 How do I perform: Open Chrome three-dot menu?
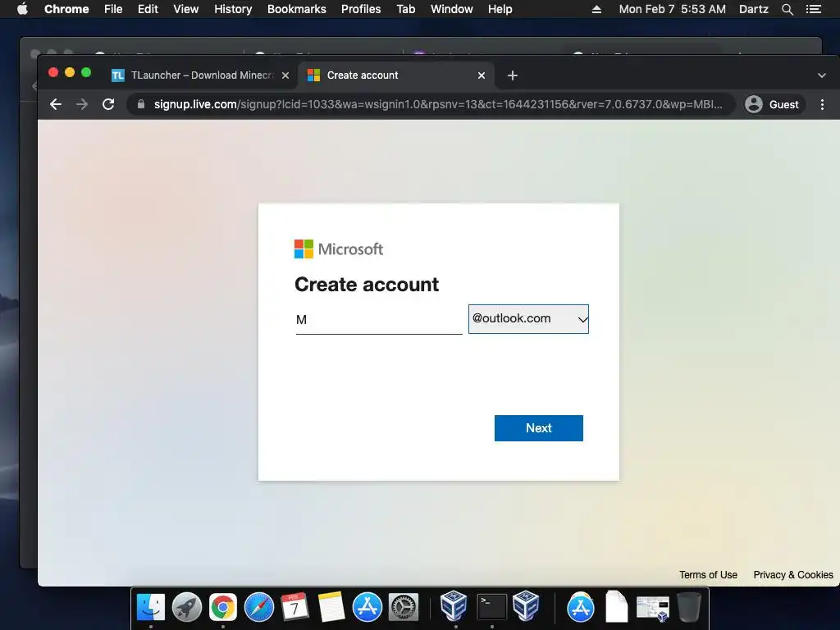[x=822, y=104]
